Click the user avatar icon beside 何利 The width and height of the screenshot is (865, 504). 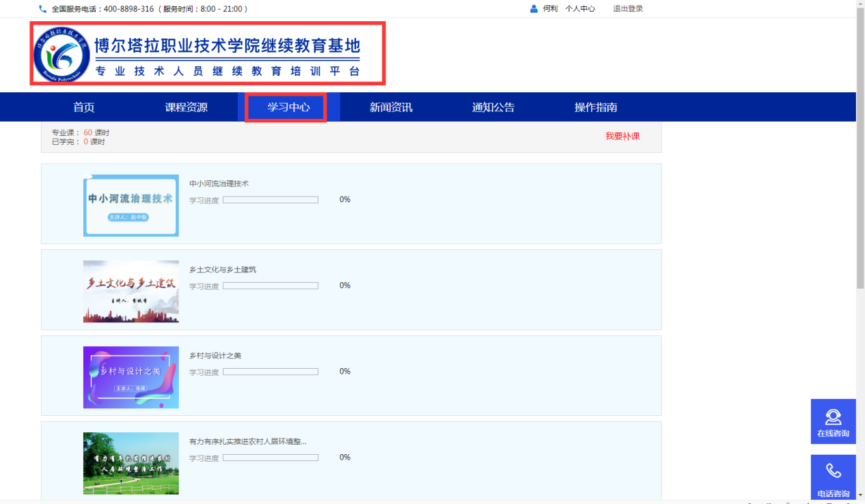click(534, 9)
